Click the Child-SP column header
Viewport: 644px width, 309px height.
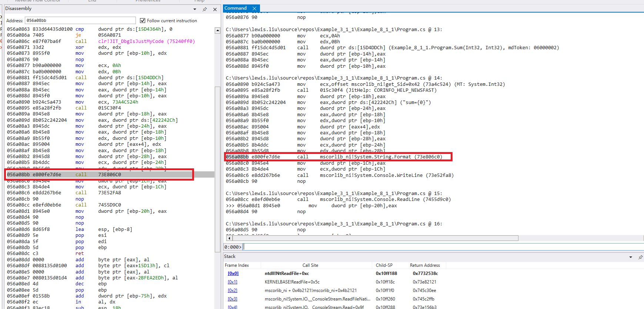coord(384,265)
